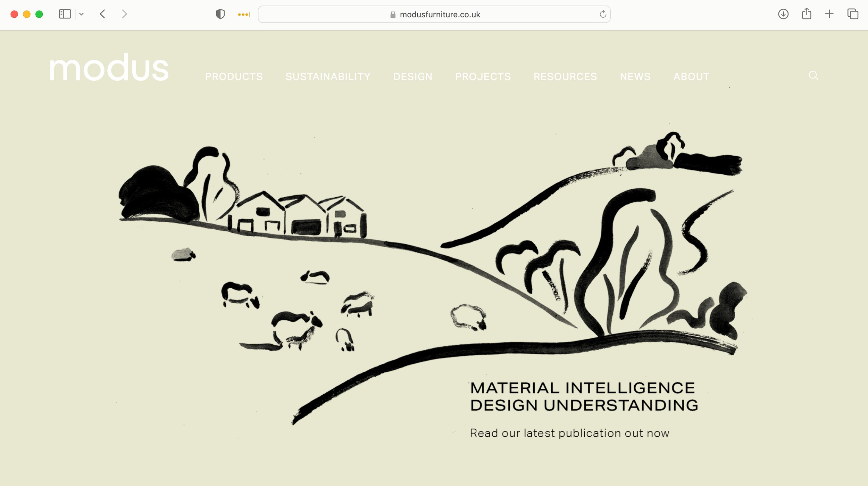Open the SUSTAINABILITY nav item
Screen dimensions: 868x486
[328, 76]
